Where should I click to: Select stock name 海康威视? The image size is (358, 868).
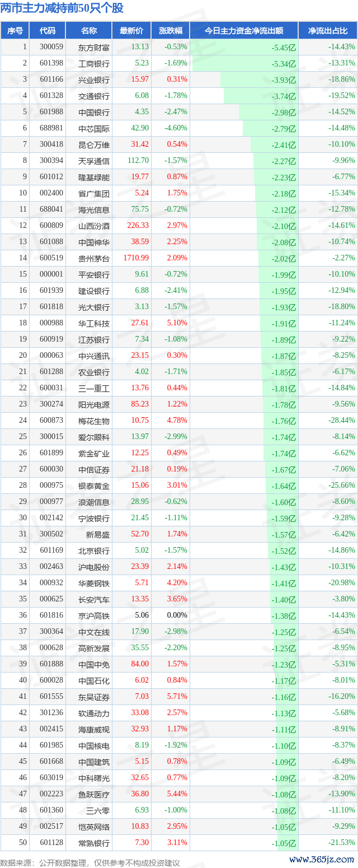pyautogui.click(x=94, y=730)
